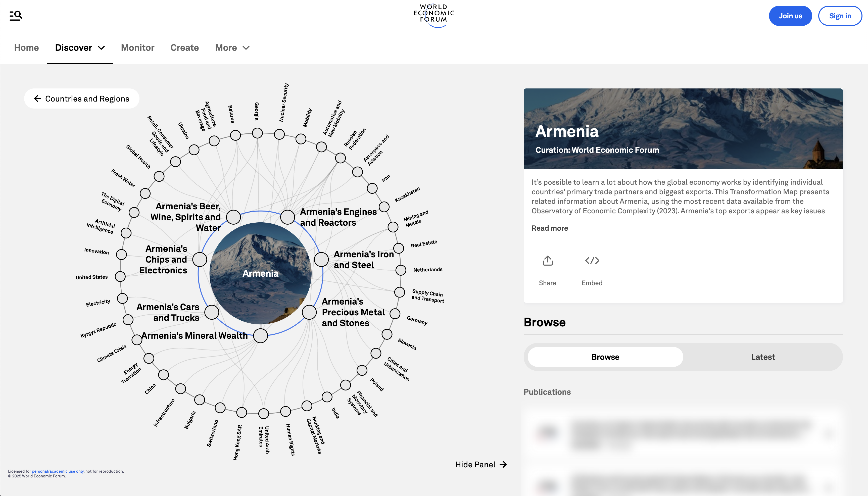Click the Hong Kong SAR label
The height and width of the screenshot is (496, 868).
[238, 442]
